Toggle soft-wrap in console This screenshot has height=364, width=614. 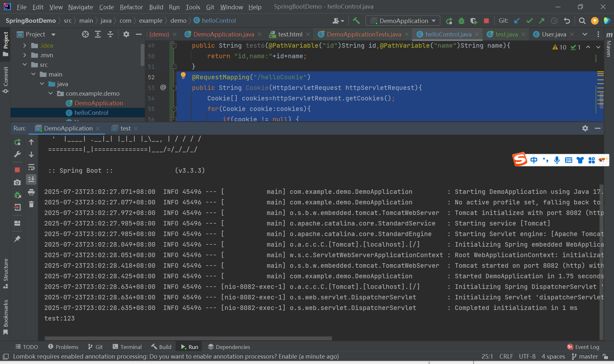click(31, 167)
